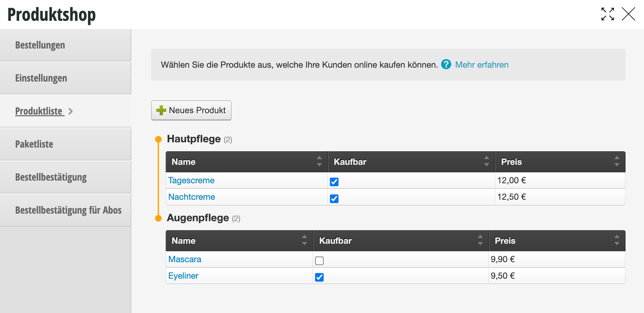The width and height of the screenshot is (644, 313).
Task: Sort Augenpflege table by Preis arrows
Action: (617, 240)
